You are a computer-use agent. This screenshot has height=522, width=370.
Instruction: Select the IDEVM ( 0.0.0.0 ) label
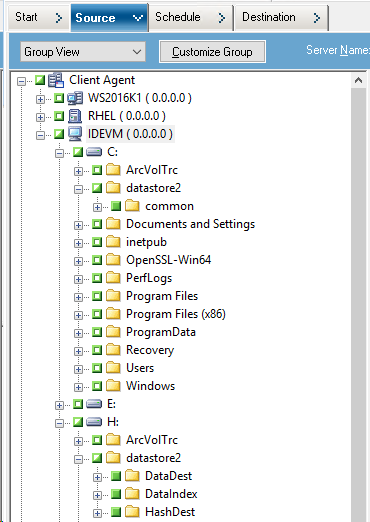(x=130, y=134)
